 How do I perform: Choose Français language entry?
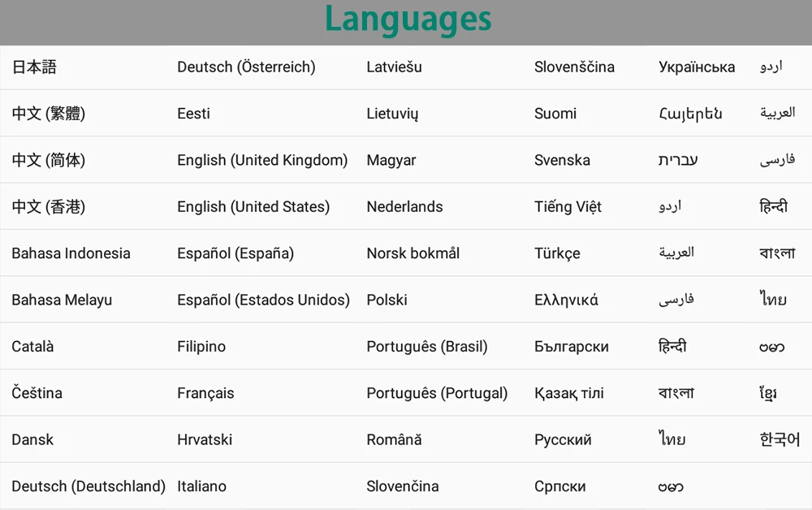[x=205, y=393]
